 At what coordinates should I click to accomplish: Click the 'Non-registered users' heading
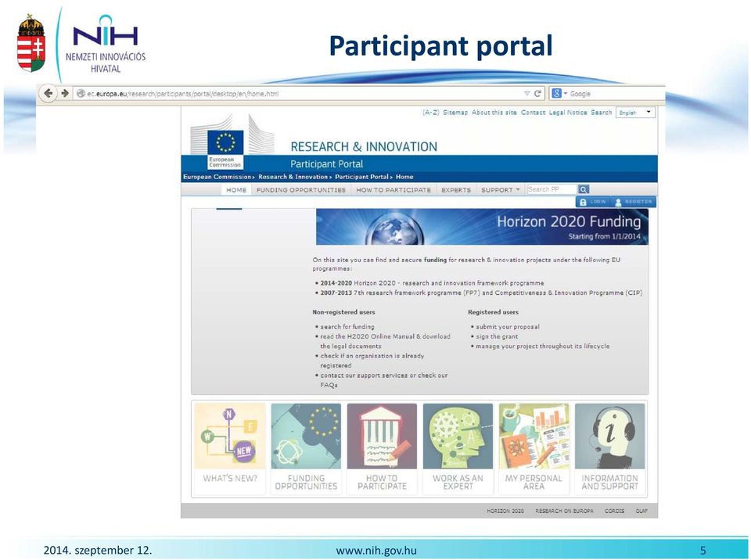tap(344, 312)
